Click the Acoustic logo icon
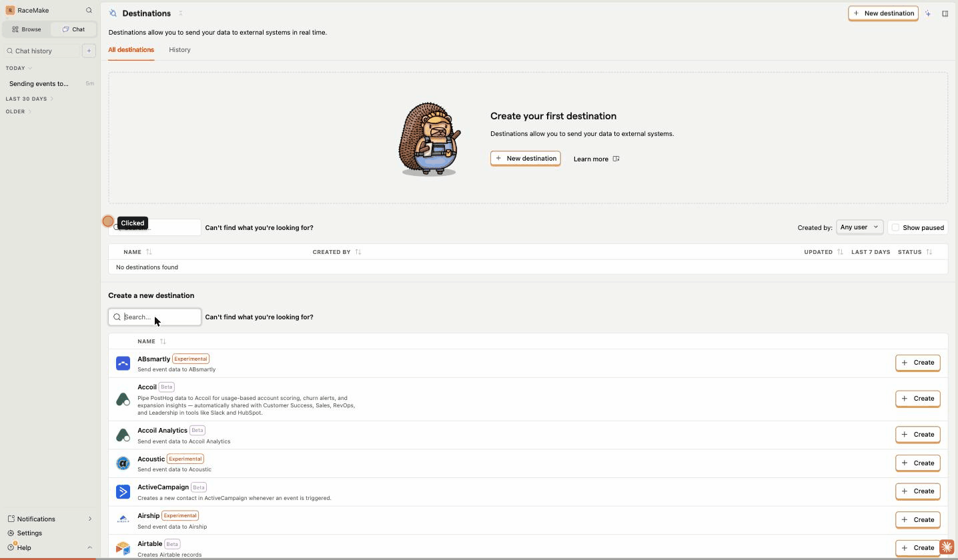Screen dimensions: 958x560 tap(123, 463)
